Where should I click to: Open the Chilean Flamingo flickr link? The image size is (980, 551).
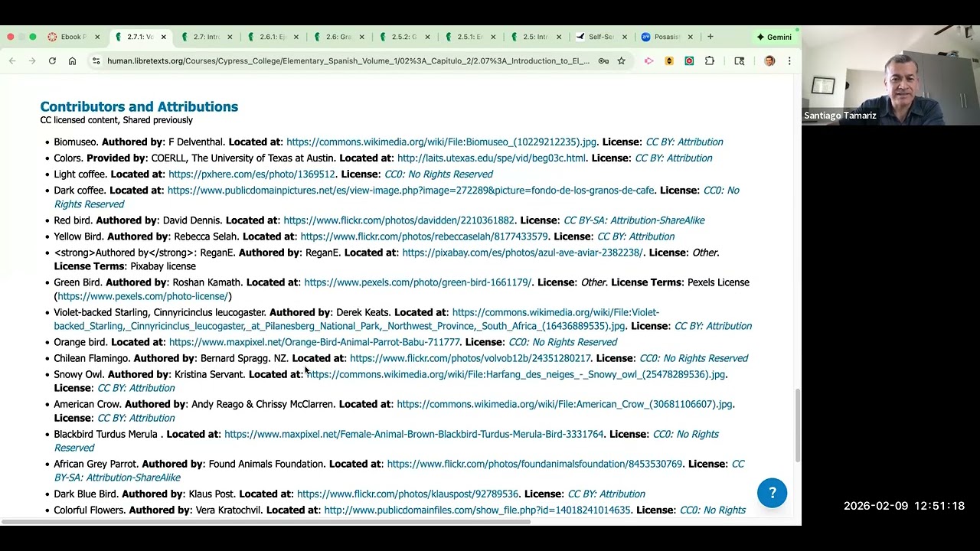[470, 358]
